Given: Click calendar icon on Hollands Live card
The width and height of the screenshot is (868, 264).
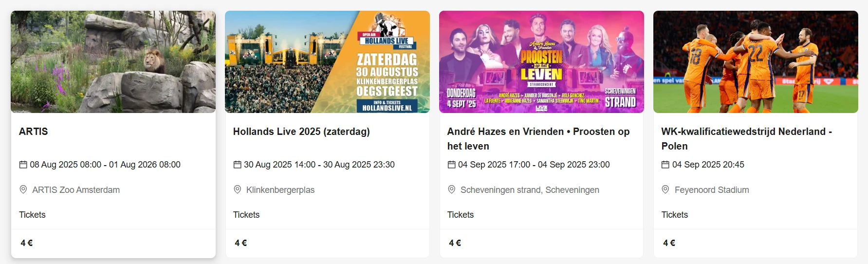Looking at the screenshot, I should (x=237, y=165).
